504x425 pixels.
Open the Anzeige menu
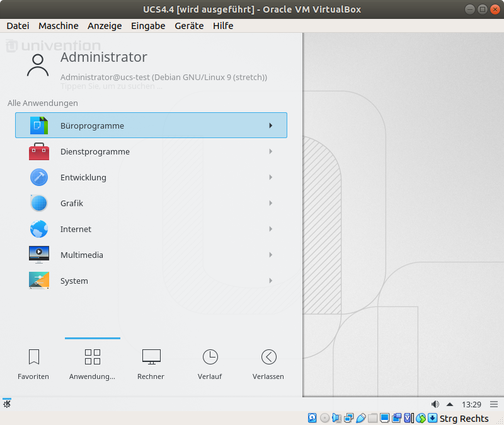(105, 26)
